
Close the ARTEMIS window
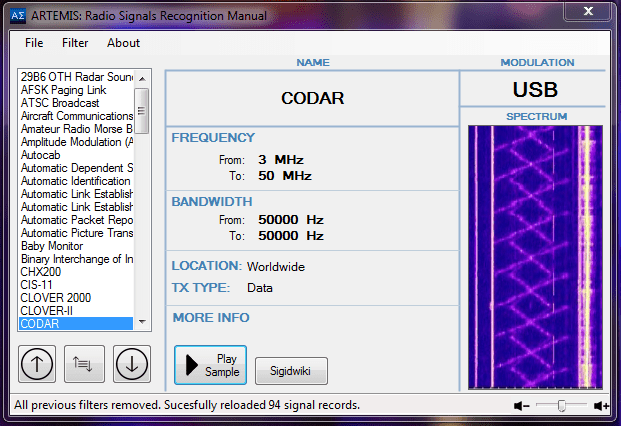click(x=588, y=11)
